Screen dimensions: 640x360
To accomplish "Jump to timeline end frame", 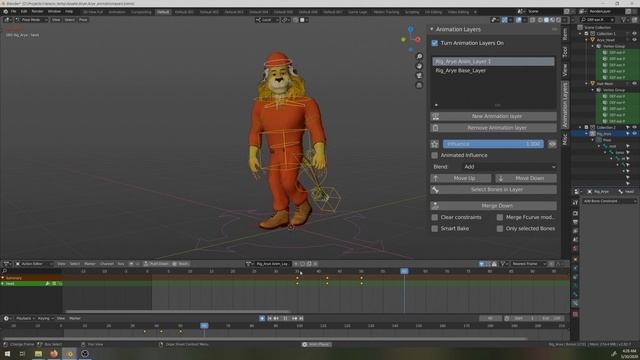I will [x=301, y=318].
